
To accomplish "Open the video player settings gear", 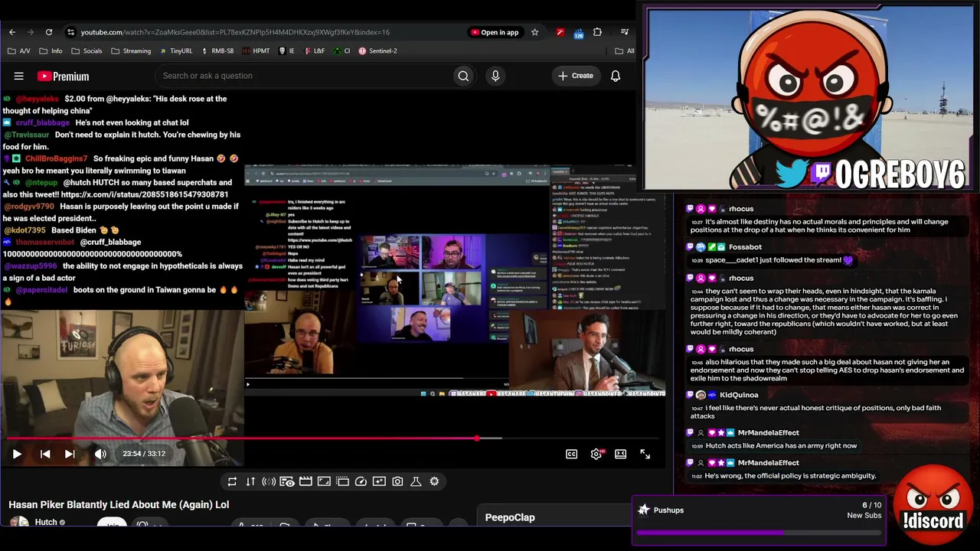I will (596, 454).
